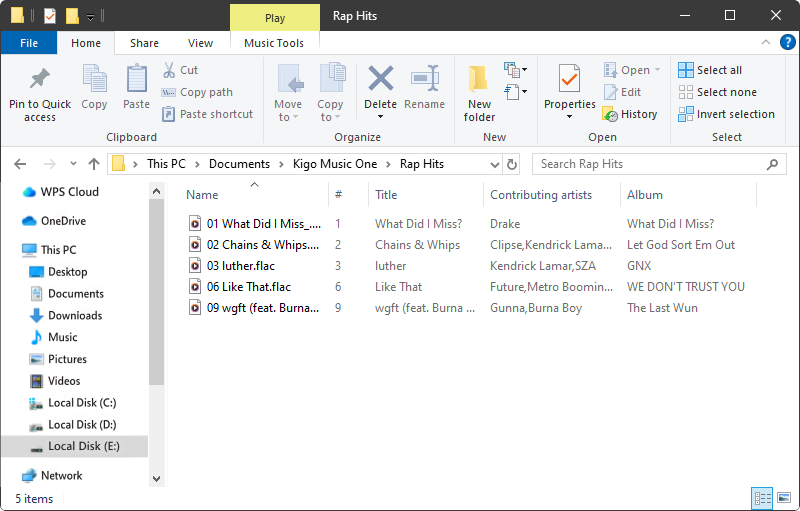The height and width of the screenshot is (511, 800).
Task: Click Invert selection
Action: click(x=726, y=114)
